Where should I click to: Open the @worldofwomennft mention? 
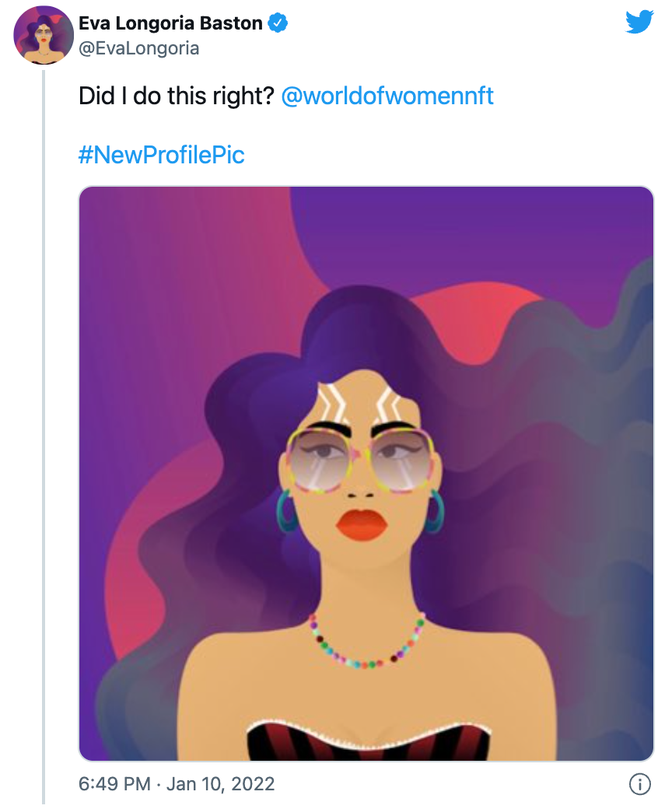pos(387,96)
